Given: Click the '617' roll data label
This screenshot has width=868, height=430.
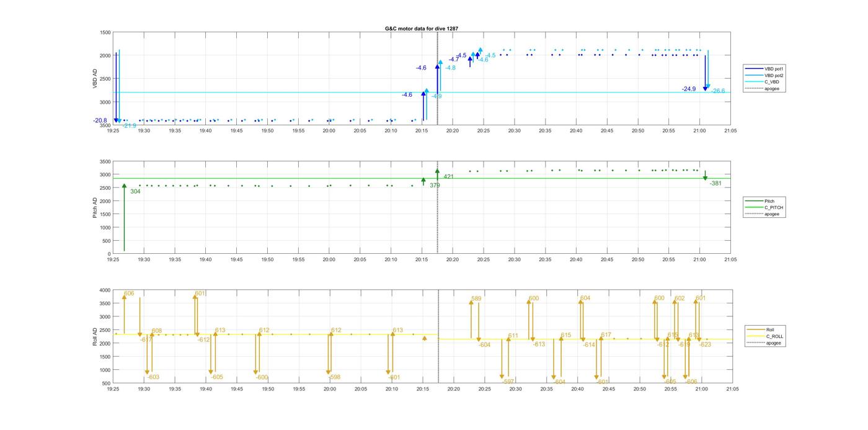Looking at the screenshot, I should [606, 335].
